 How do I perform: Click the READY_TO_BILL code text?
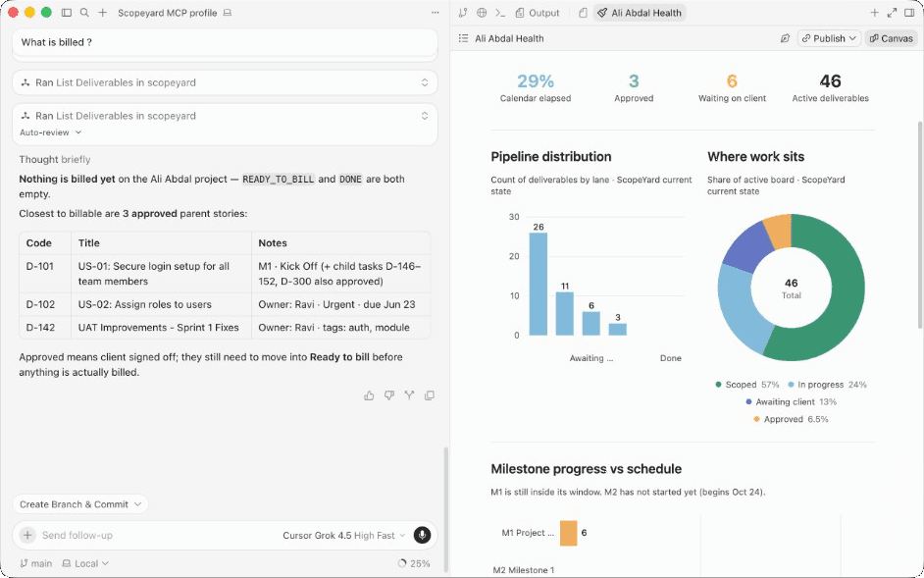(x=279, y=180)
